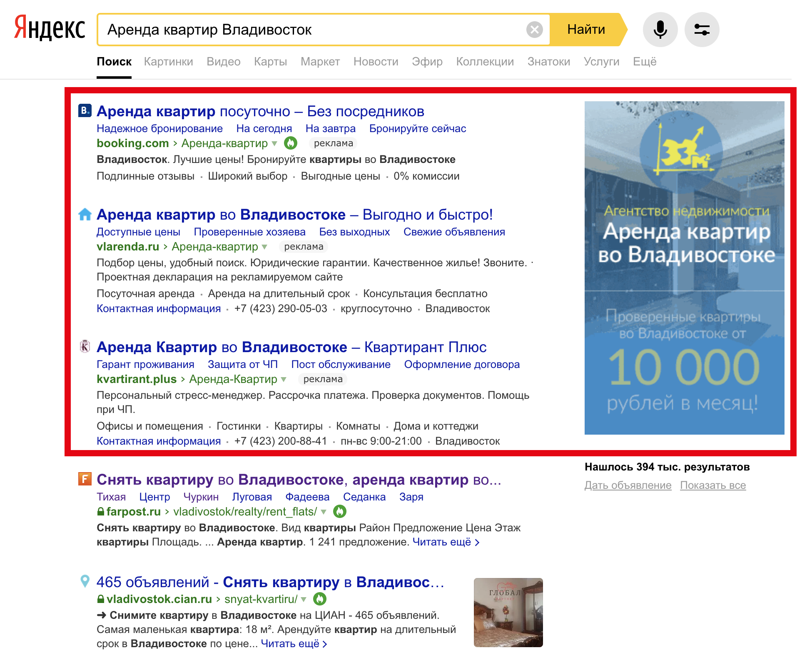Open the Новости tab
Screen dimensions: 812x658
(x=376, y=62)
